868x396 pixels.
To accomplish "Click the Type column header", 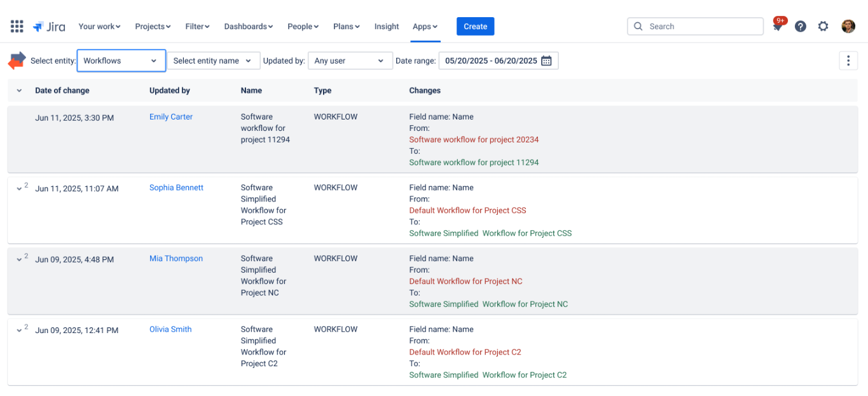I will pyautogui.click(x=322, y=90).
